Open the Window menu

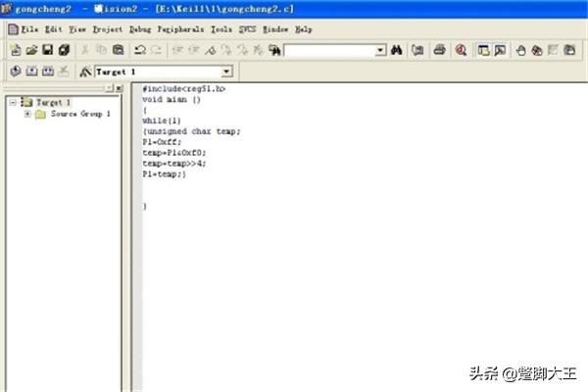(x=275, y=29)
